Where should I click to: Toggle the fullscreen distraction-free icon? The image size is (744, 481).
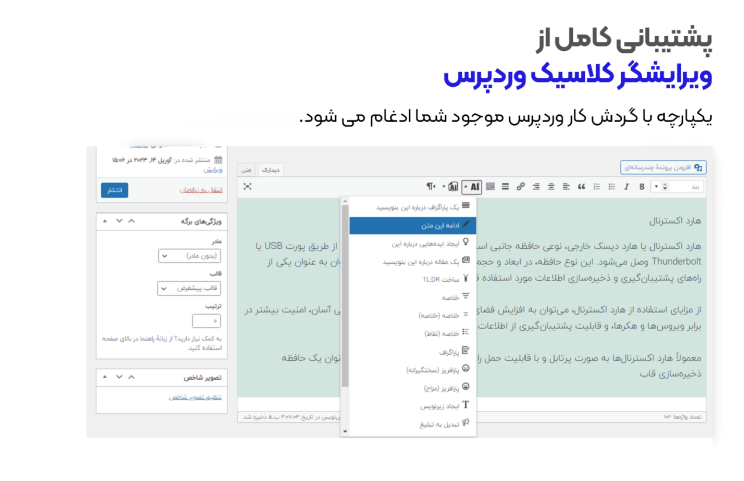pyautogui.click(x=247, y=186)
